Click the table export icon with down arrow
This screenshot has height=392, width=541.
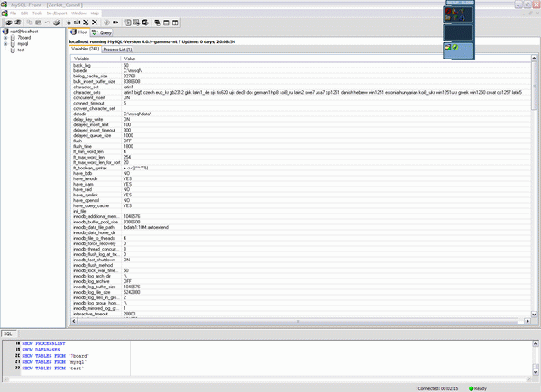pos(137,23)
